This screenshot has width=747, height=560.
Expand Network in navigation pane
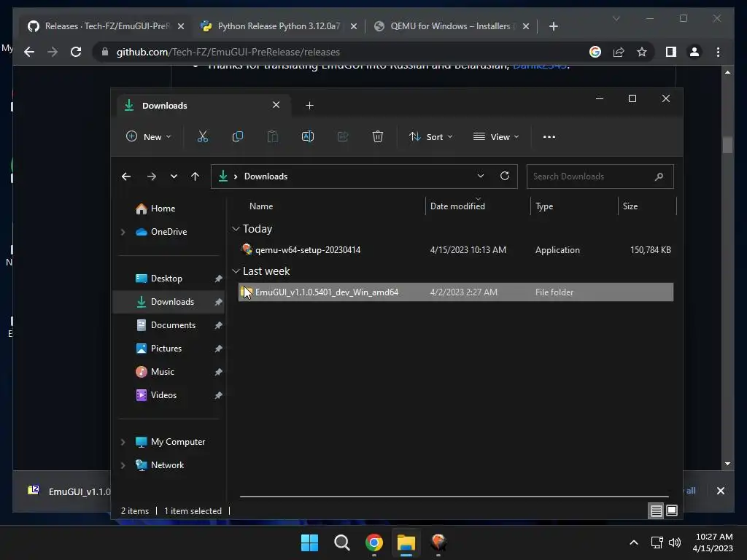click(123, 465)
